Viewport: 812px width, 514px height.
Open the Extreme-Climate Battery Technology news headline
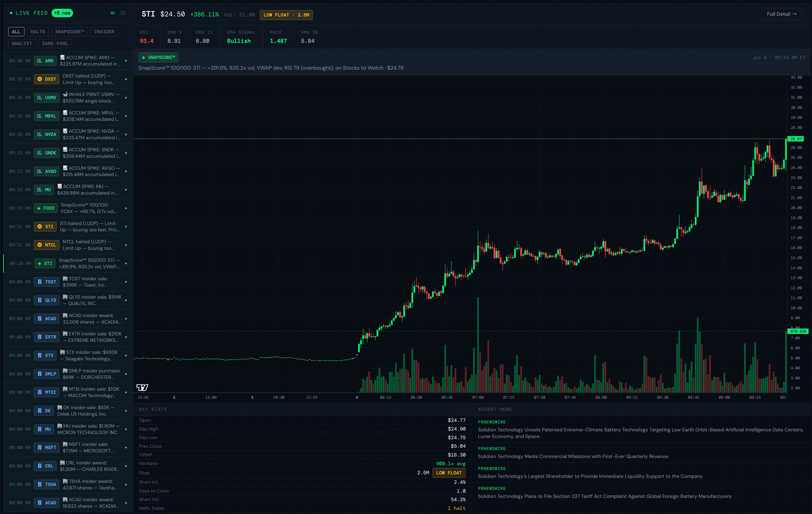(x=640, y=433)
